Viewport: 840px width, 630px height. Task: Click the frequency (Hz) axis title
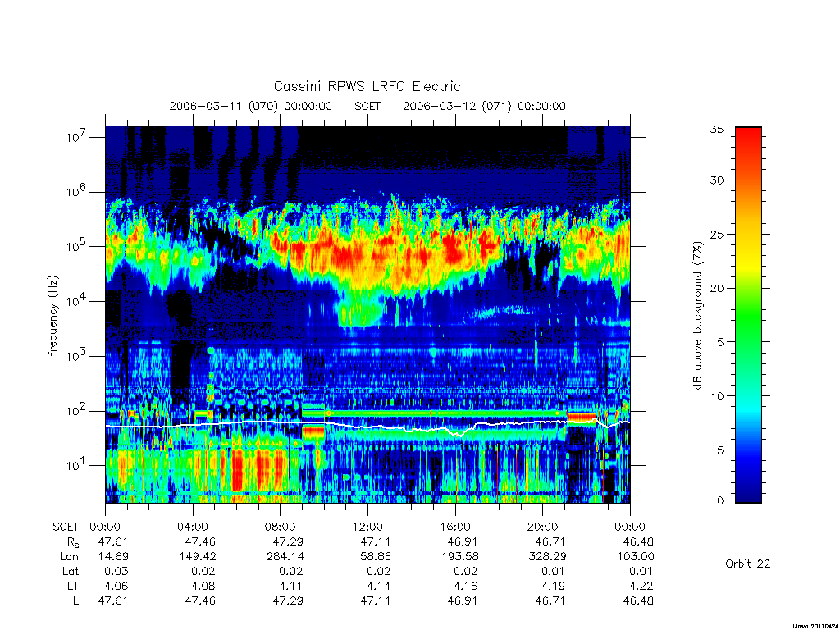[x=52, y=316]
